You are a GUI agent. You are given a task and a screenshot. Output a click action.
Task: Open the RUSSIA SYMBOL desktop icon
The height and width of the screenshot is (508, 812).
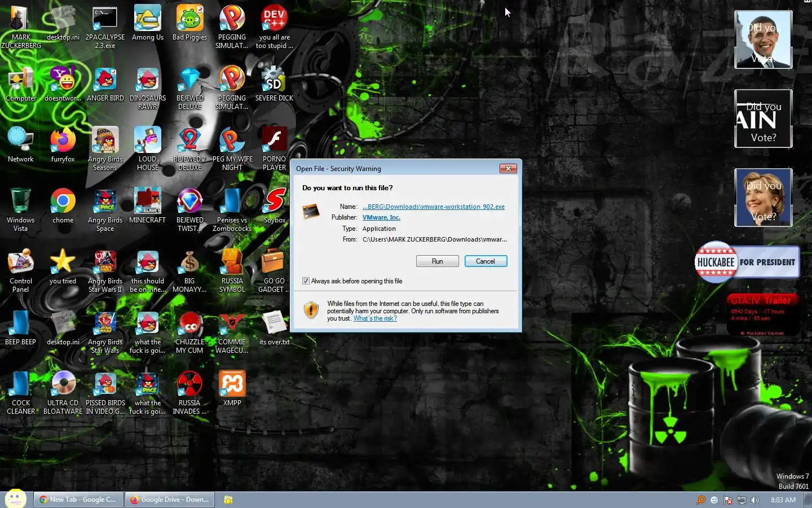click(x=232, y=270)
